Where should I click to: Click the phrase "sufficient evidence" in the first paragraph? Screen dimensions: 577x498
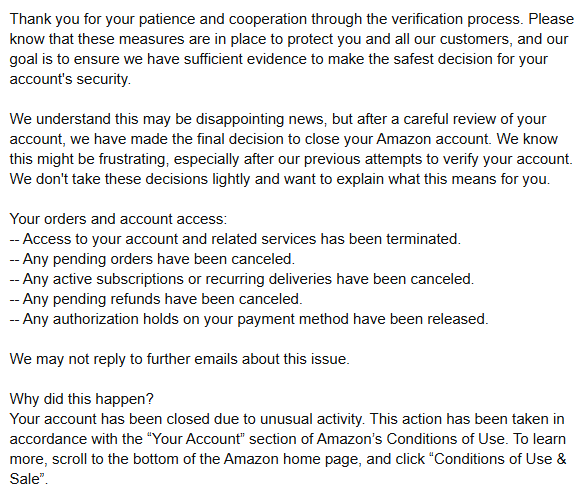[x=245, y=59]
